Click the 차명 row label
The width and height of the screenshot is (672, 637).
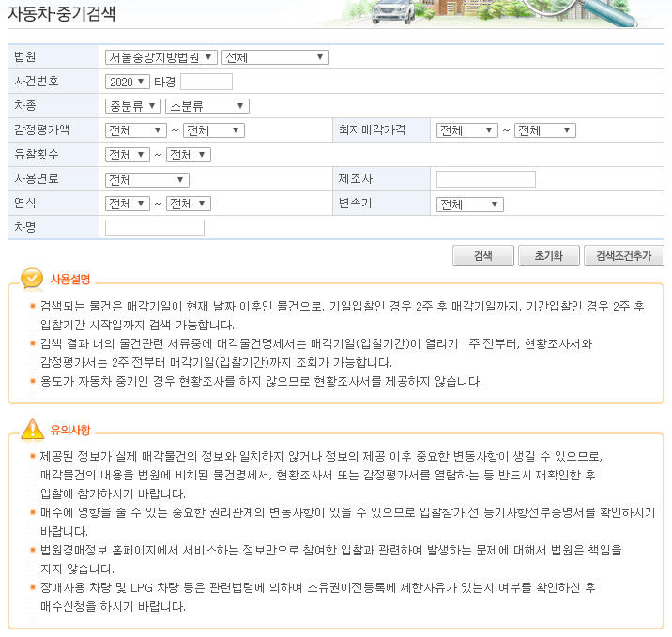point(24,227)
